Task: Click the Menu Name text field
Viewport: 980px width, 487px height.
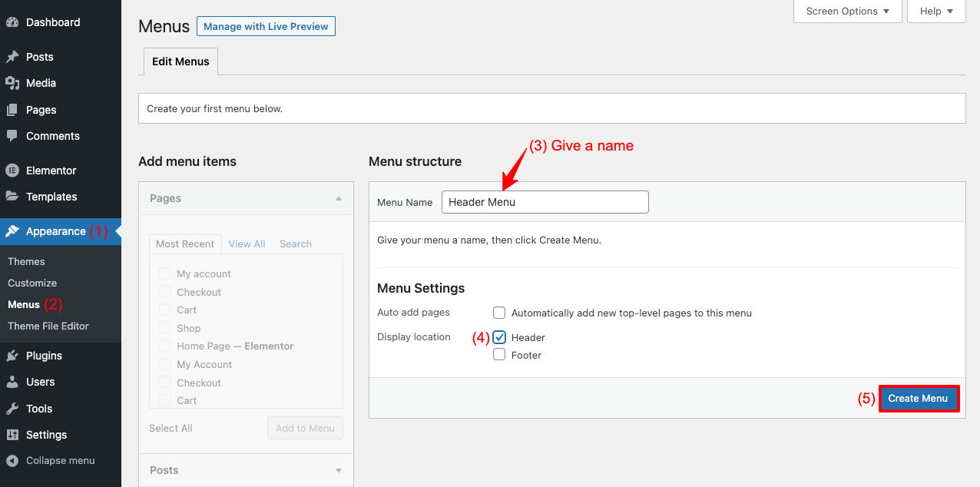Action: pos(545,202)
